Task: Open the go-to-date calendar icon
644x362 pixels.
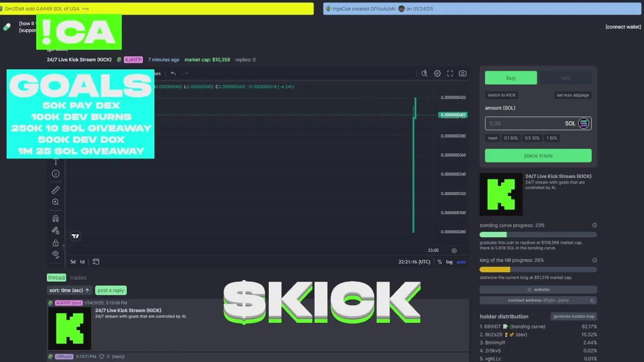Action: point(96,261)
